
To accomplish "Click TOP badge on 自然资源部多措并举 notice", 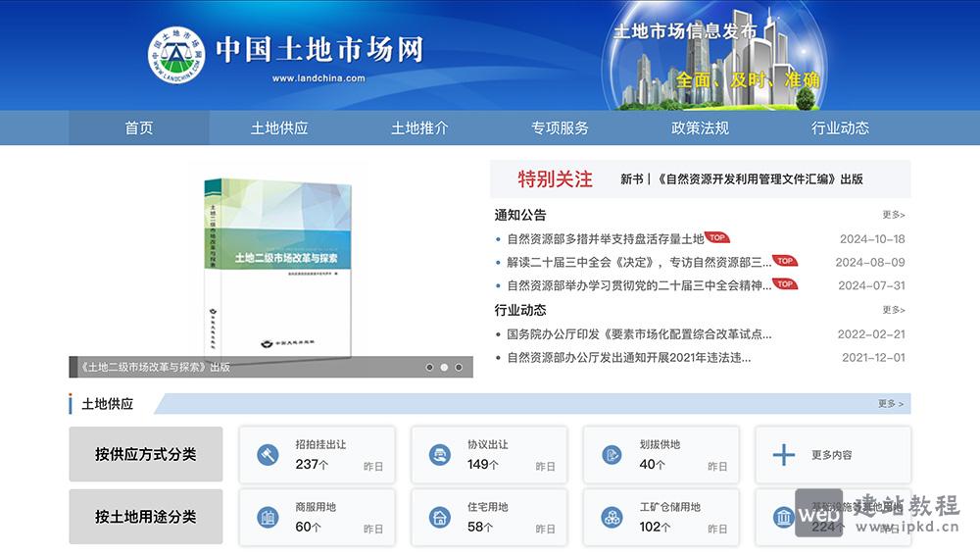I will tap(717, 237).
